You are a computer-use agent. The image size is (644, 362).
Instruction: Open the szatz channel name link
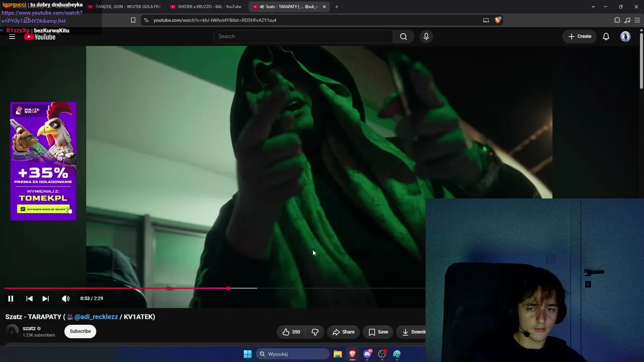click(x=29, y=328)
